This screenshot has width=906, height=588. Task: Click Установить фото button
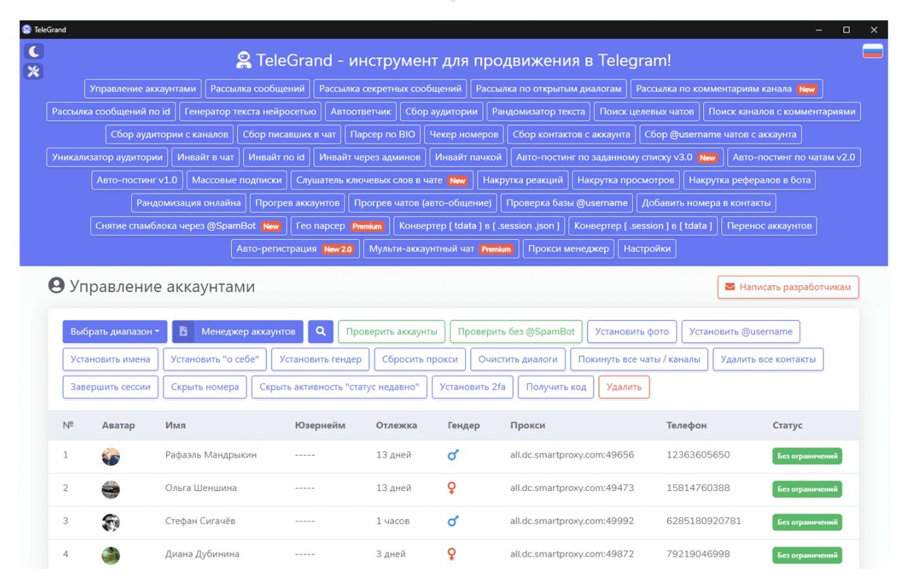632,332
